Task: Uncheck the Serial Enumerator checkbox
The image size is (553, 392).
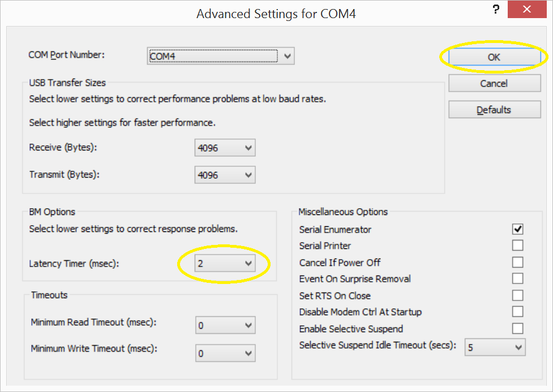Action: 517,229
